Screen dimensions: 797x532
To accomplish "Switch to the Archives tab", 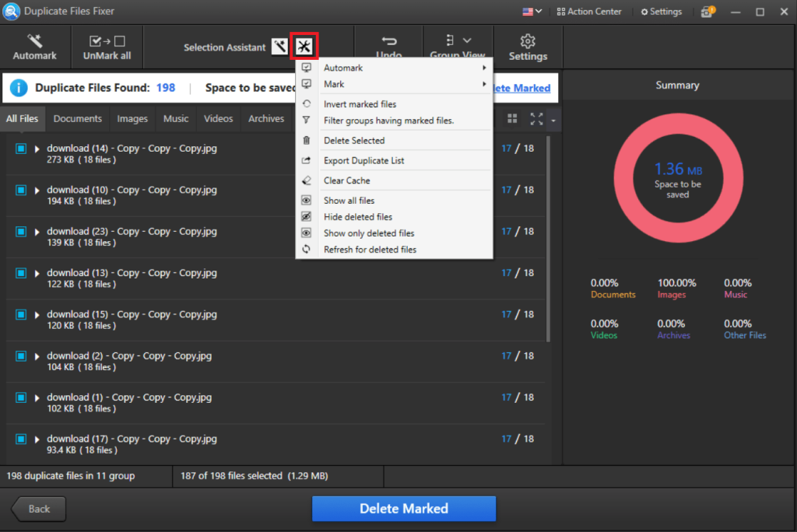I will coord(266,118).
